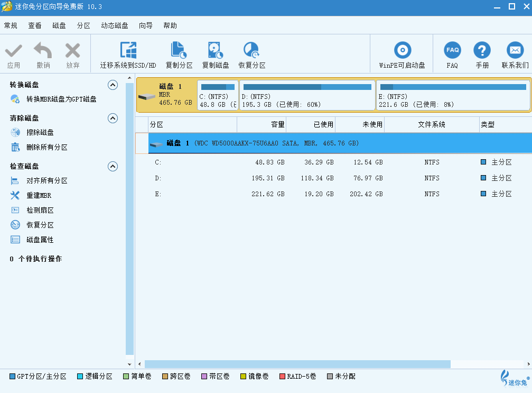Click 转换MBR磁盘为GPT磁盘 in sidebar
Viewport: 532px width, 393px height.
[61, 99]
